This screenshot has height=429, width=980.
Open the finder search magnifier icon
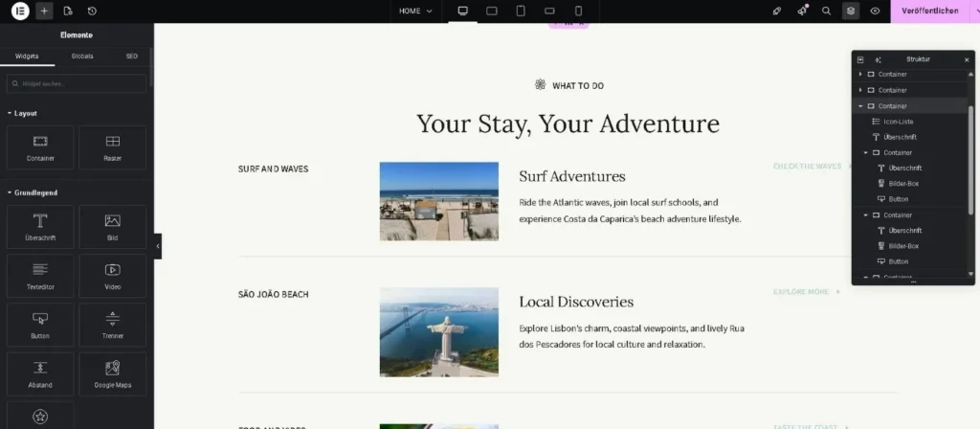(826, 11)
